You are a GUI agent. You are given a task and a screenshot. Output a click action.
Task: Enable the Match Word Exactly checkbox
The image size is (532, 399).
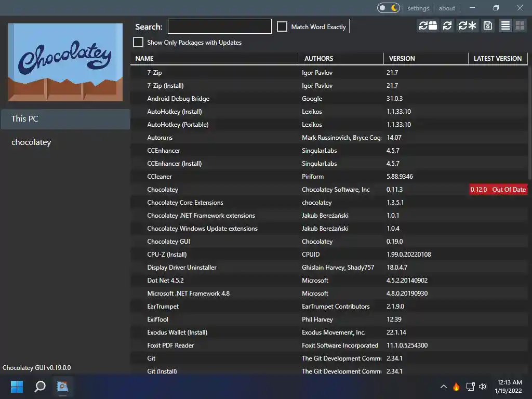pyautogui.click(x=282, y=26)
